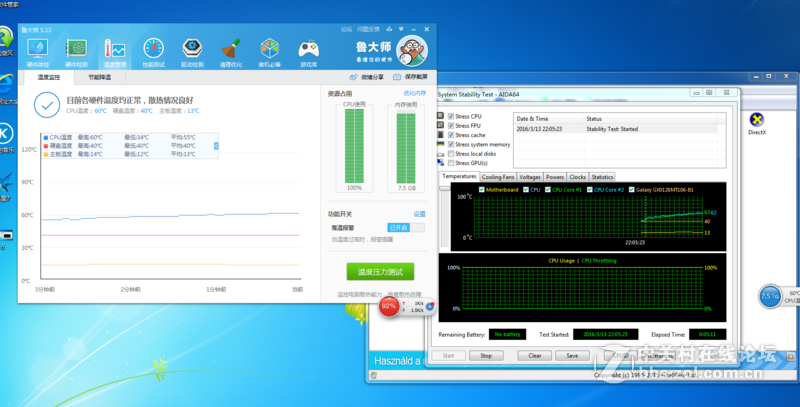
Task: Open 问题反馈 feedback link
Action: pos(368,29)
